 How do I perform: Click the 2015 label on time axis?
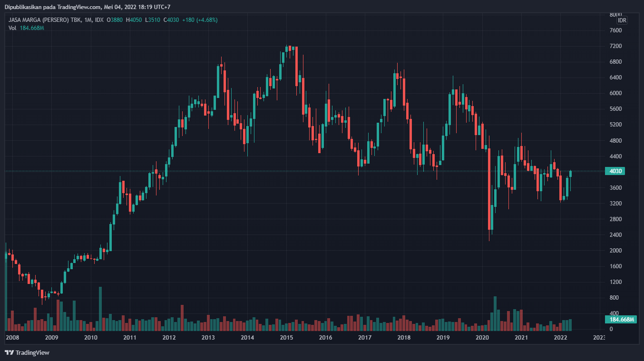(286, 338)
